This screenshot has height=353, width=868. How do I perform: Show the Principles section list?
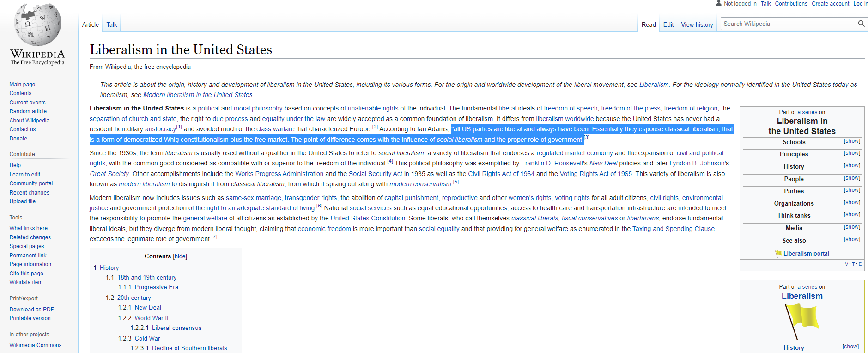click(x=851, y=153)
